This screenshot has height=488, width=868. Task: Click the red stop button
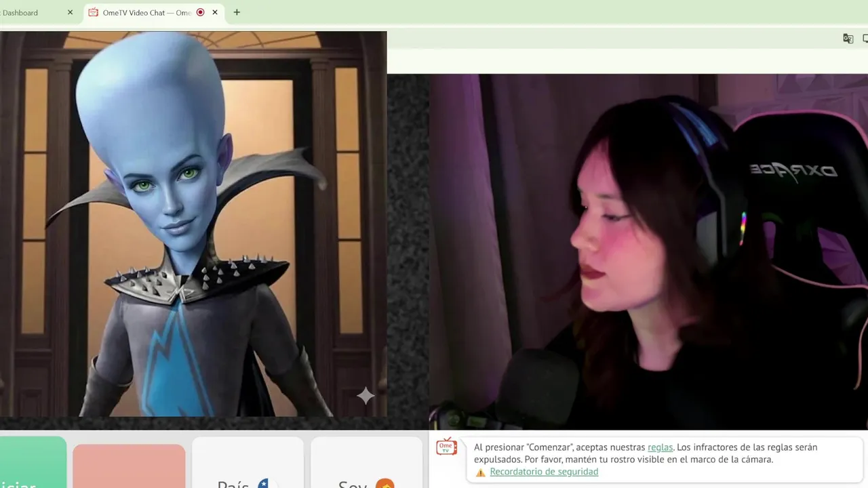point(129,466)
